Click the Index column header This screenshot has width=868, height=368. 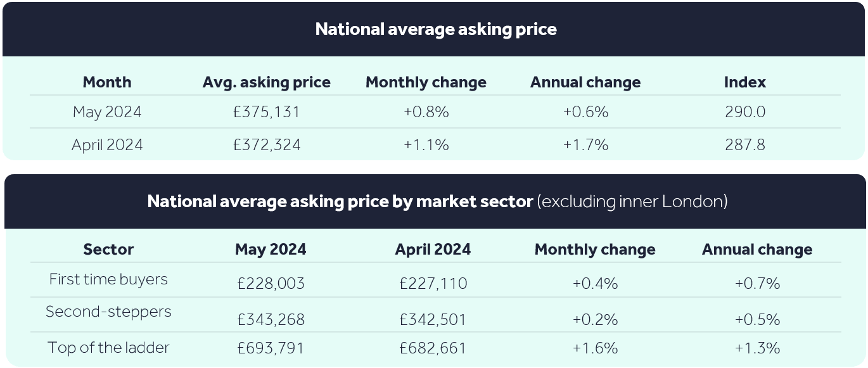pyautogui.click(x=745, y=82)
